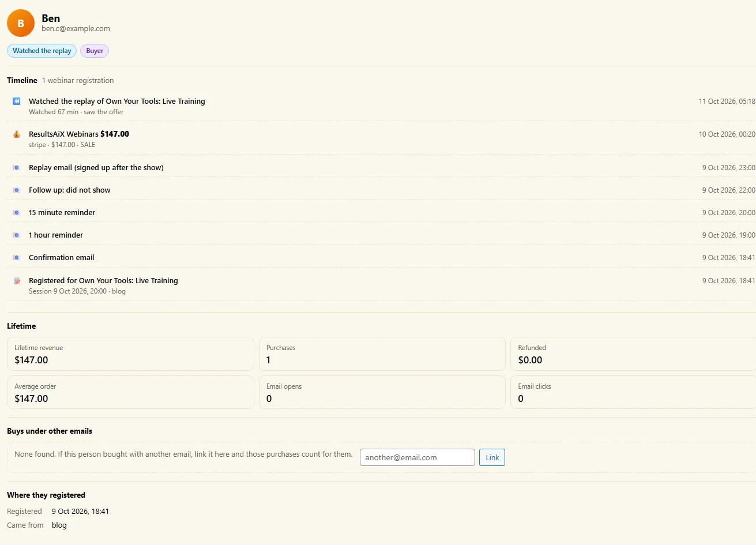This screenshot has height=545, width=756.
Task: Click the Watched the replay tag
Action: click(42, 51)
